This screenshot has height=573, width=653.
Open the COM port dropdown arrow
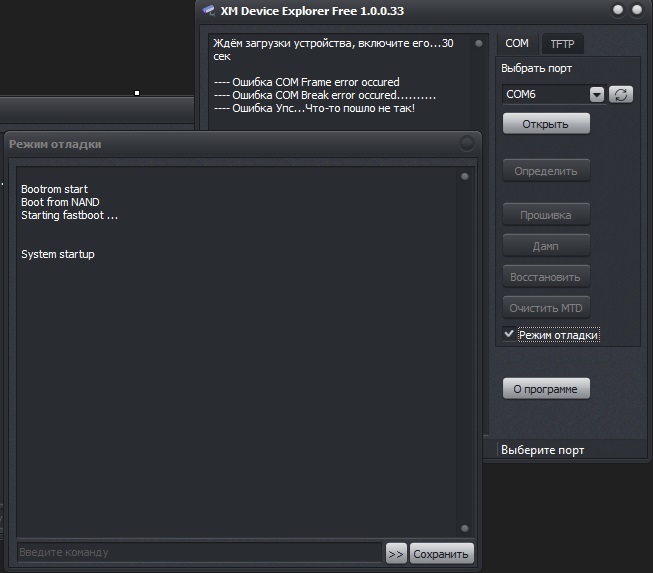597,95
